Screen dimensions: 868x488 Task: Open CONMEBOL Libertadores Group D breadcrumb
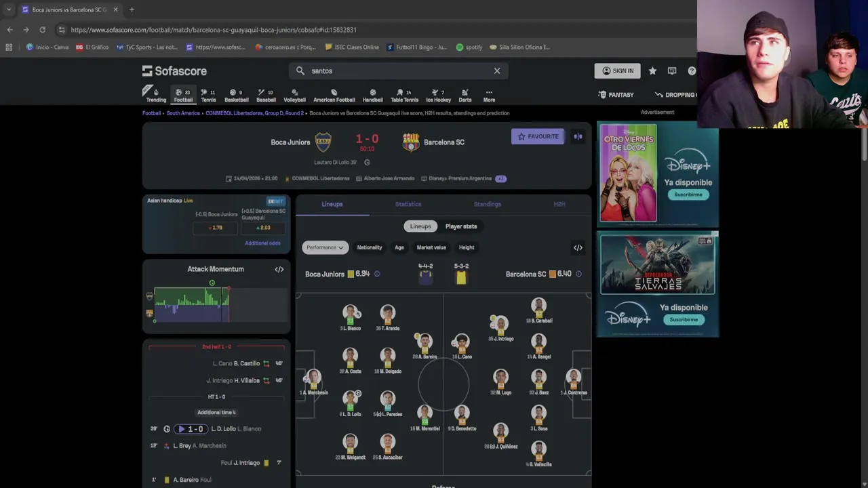click(x=254, y=113)
